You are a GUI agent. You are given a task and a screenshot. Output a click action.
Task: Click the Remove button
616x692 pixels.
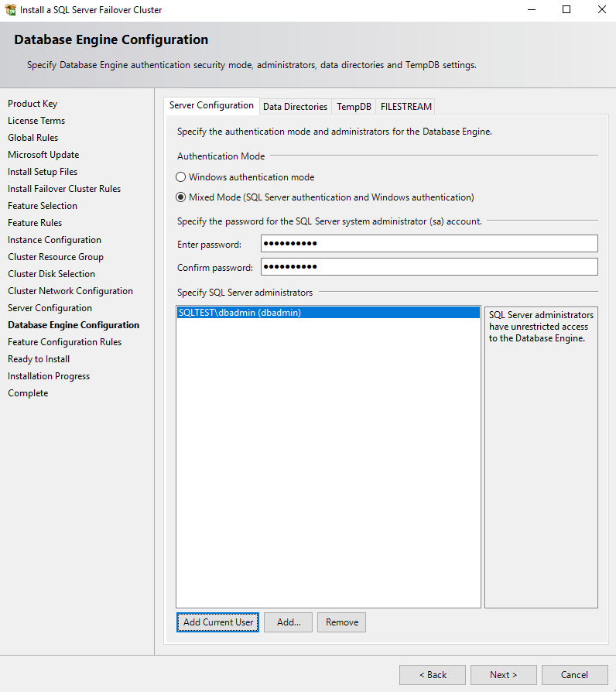(x=341, y=622)
